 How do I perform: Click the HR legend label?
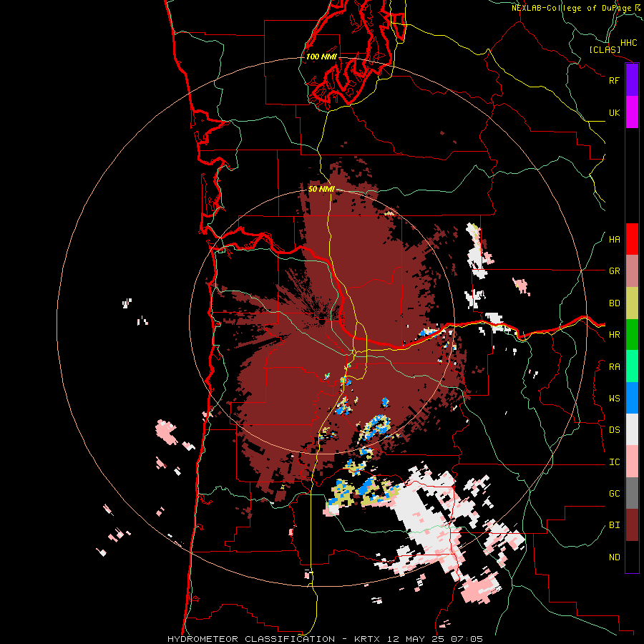[x=614, y=335]
